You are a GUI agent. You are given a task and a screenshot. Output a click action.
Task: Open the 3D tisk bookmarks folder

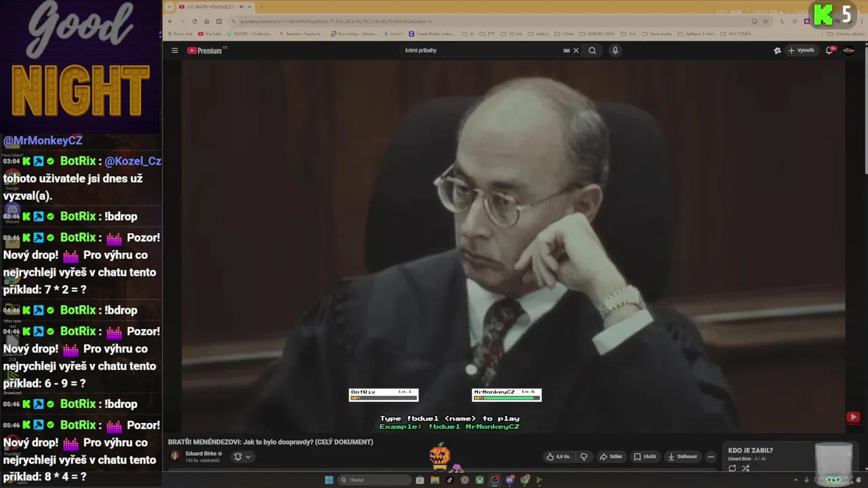(512, 34)
